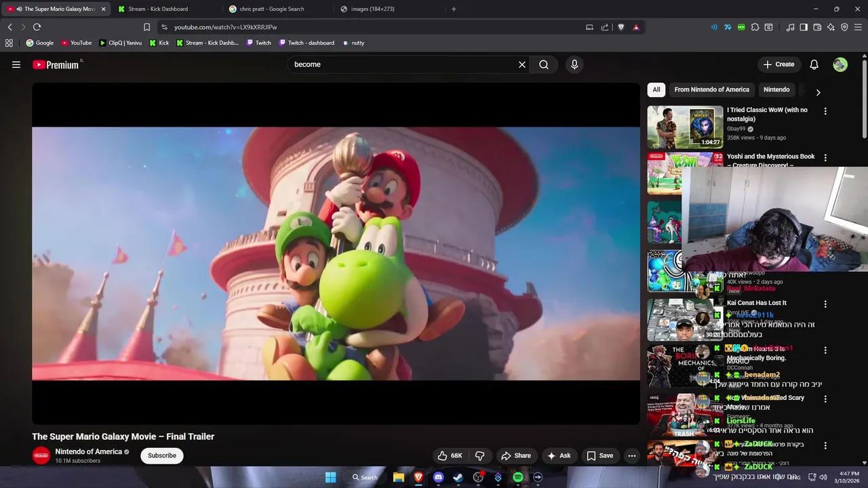Open the apps grid in bookmarks bar
868x488 pixels.
click(9, 43)
